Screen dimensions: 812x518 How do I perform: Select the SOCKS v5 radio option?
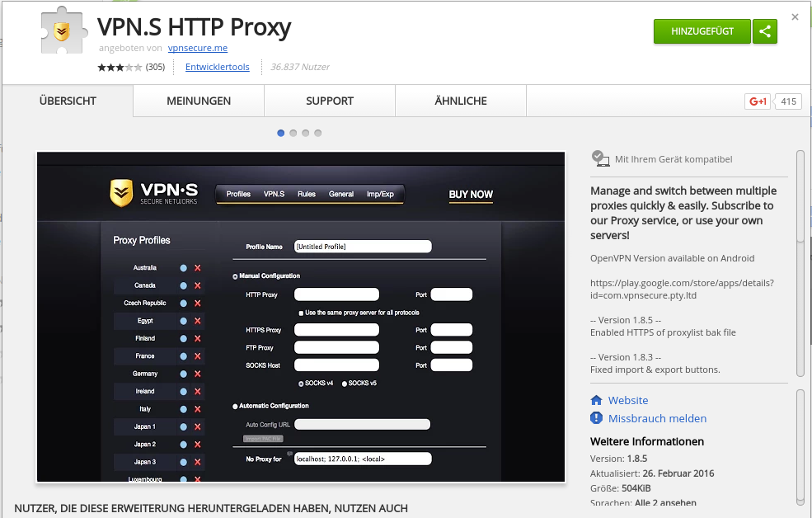tap(345, 384)
